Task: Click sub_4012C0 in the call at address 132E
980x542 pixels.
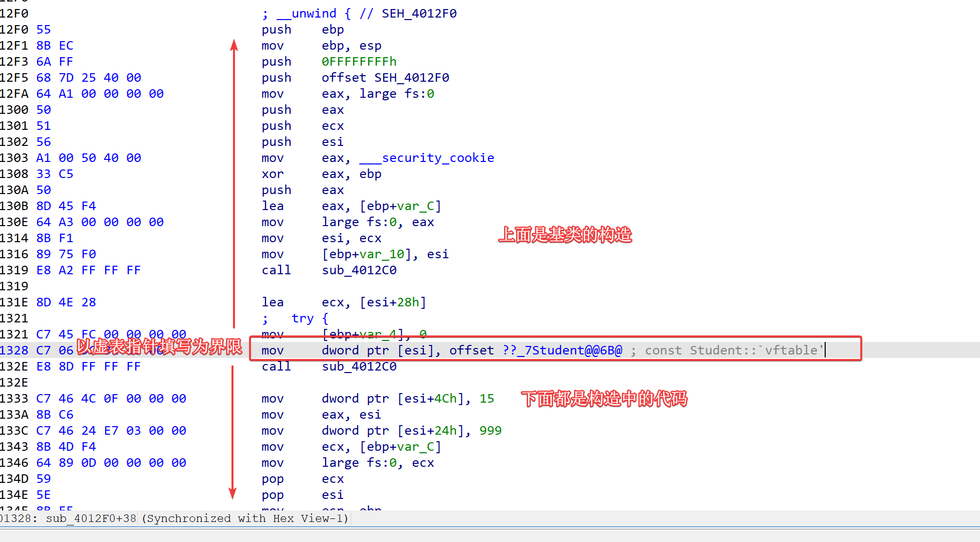Action: (359, 367)
